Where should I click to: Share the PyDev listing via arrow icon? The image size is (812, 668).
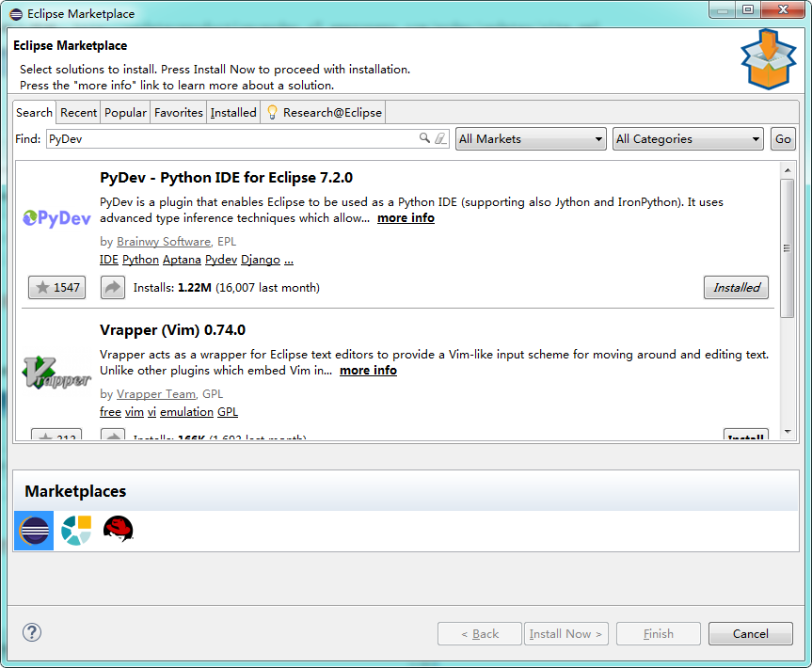[x=112, y=287]
